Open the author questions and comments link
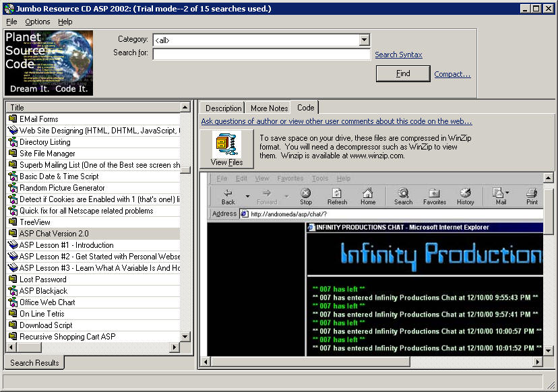This screenshot has height=392, width=558. coord(337,121)
